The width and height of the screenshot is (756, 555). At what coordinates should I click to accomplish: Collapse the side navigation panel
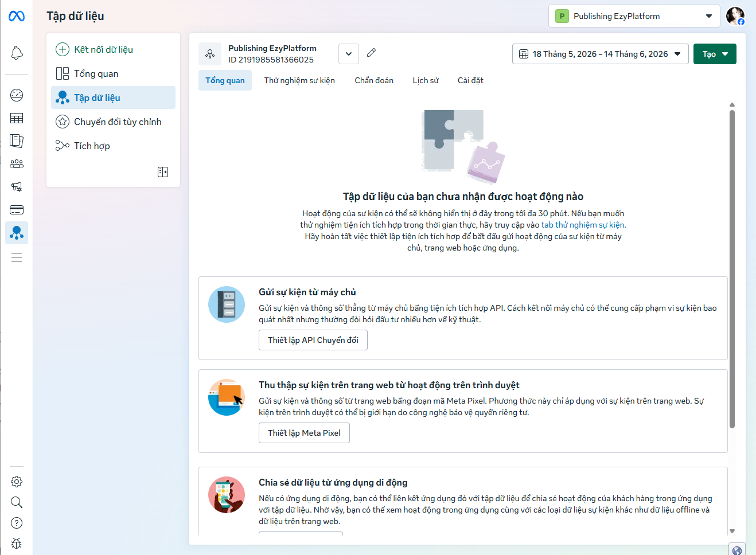(163, 172)
